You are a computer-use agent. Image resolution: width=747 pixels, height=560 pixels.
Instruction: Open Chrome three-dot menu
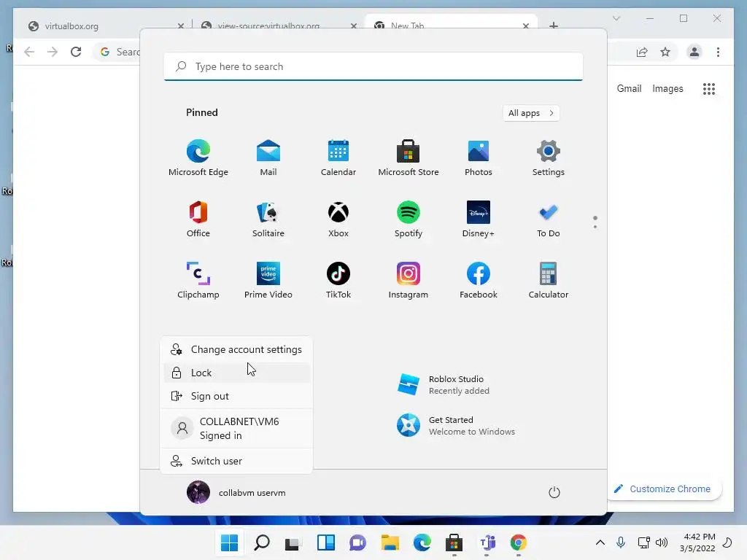[718, 52]
